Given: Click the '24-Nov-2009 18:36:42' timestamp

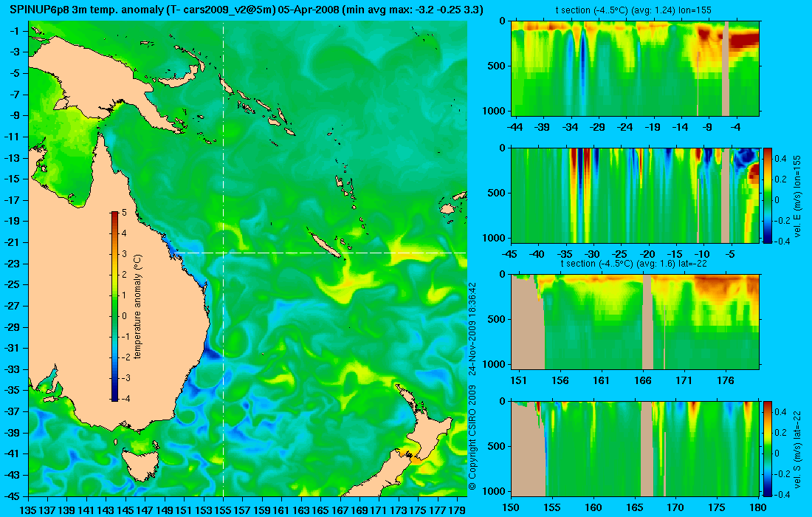Looking at the screenshot, I should click(x=472, y=329).
